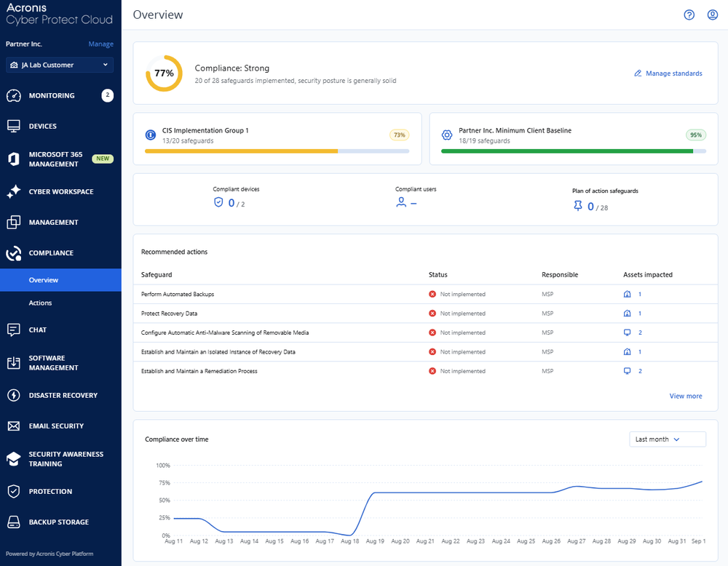Click the Chat speech bubble icon
The image size is (728, 566).
click(x=13, y=330)
